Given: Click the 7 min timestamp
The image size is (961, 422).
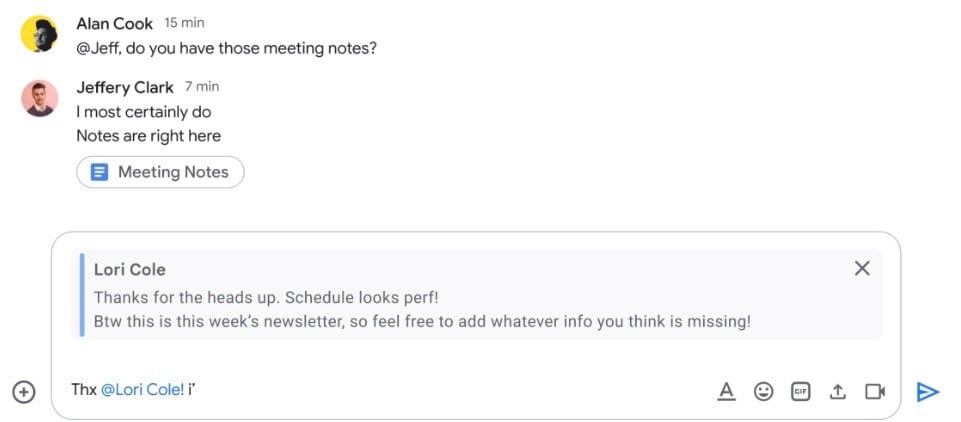Looking at the screenshot, I should click(202, 87).
